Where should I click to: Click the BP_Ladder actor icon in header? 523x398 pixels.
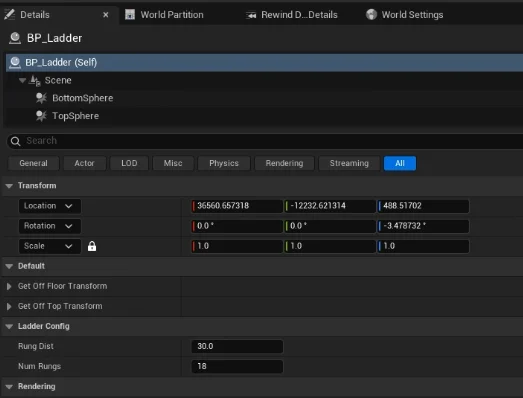[15, 38]
